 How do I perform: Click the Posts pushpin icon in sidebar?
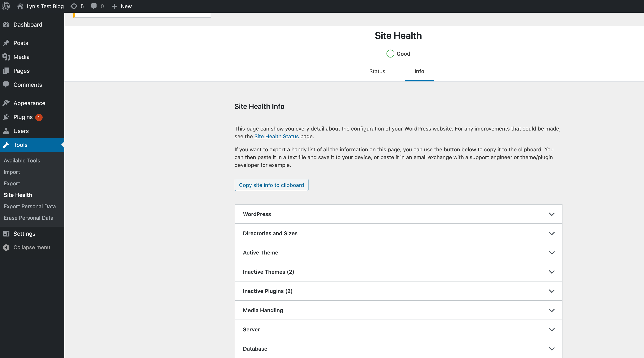(x=6, y=43)
